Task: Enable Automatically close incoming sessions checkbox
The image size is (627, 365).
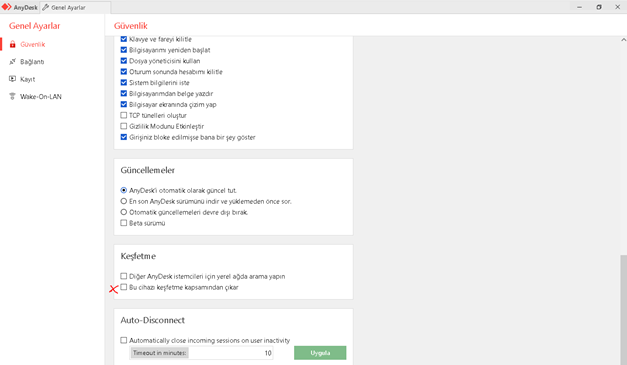Action: click(124, 340)
